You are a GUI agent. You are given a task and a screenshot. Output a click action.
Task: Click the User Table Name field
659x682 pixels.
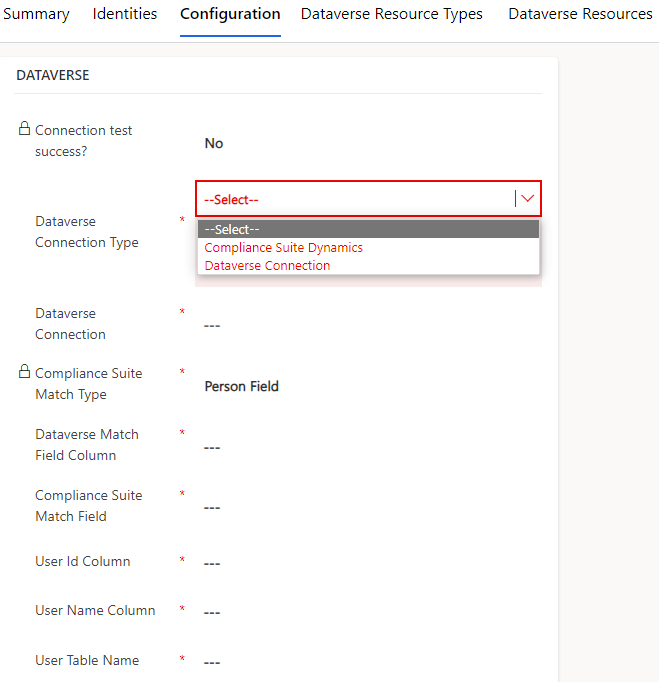point(368,662)
